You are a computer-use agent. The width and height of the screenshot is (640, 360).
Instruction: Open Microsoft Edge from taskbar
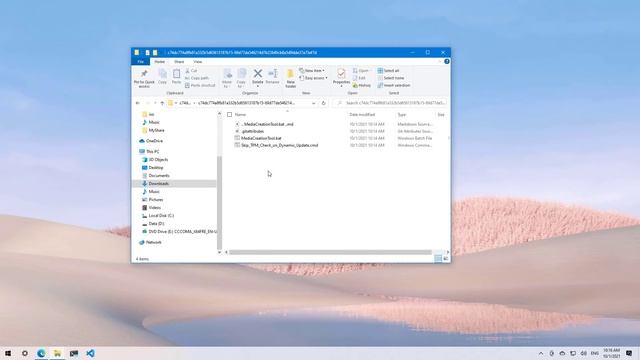tap(41, 353)
